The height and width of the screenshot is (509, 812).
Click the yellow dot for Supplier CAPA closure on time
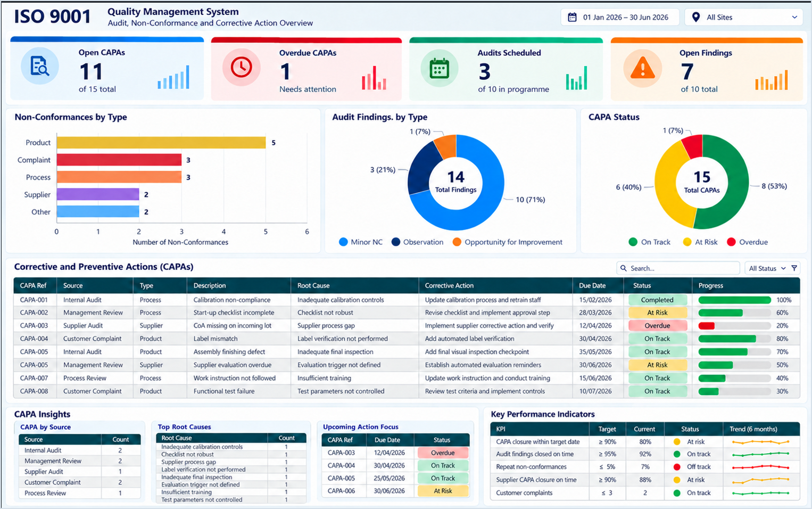pos(677,480)
